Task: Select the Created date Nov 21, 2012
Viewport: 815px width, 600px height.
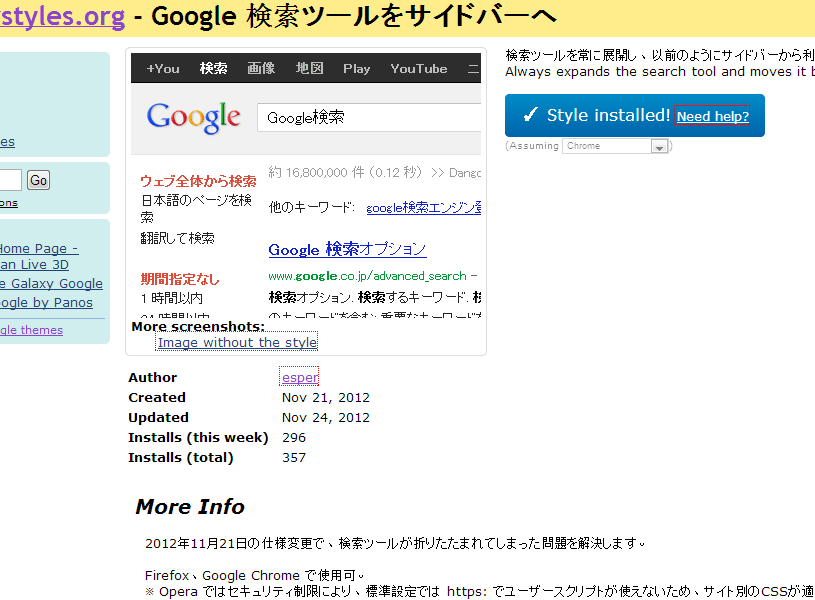Action: click(x=326, y=397)
